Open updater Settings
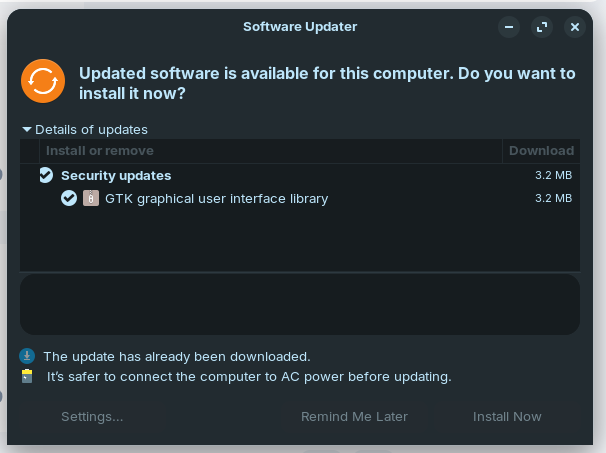Viewport: 606px width, 453px height. 92,416
